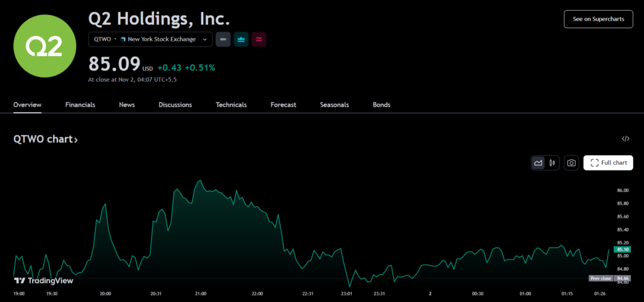Select the Overview tab

tap(28, 105)
